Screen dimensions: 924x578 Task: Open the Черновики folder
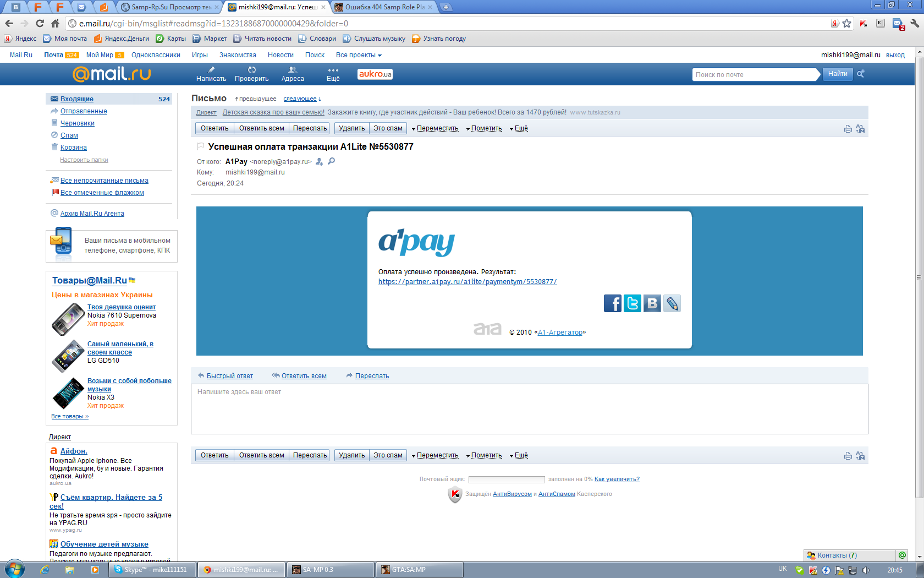click(78, 123)
